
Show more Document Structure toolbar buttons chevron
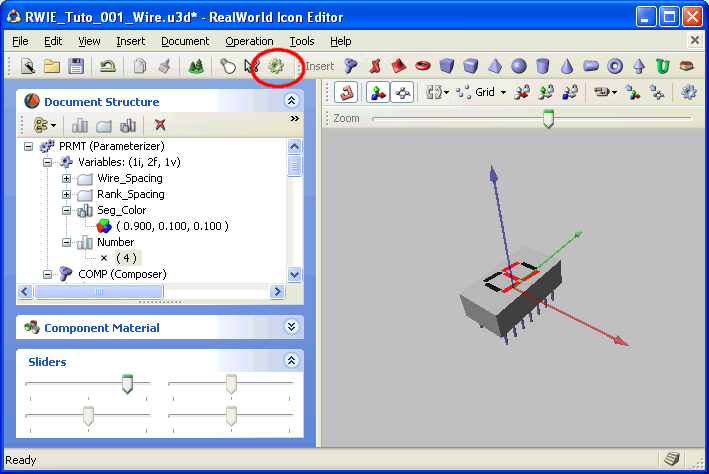(x=295, y=118)
